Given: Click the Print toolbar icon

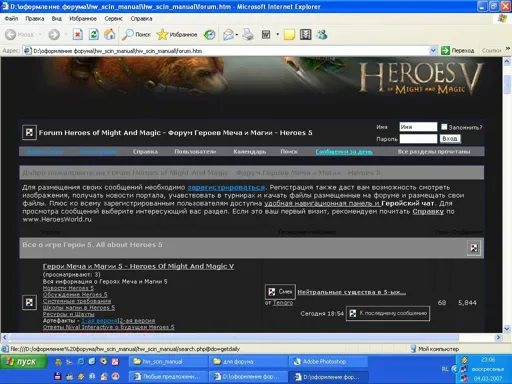Looking at the screenshot, I should [x=248, y=34].
